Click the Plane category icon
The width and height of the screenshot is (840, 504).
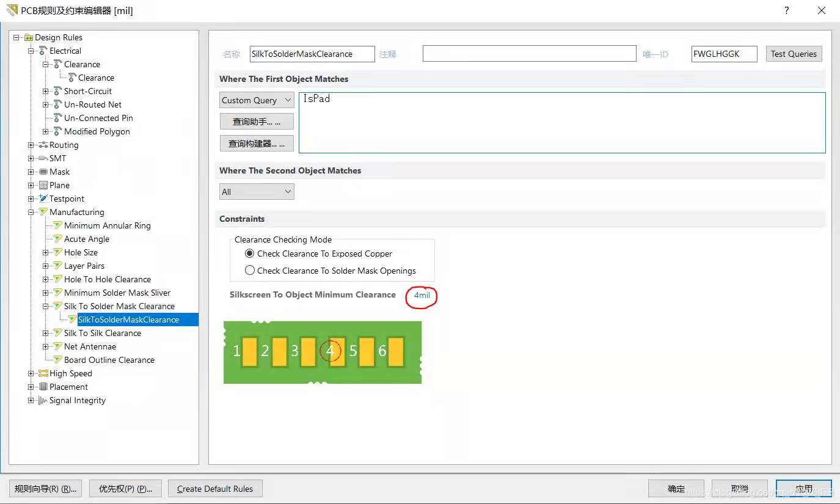[43, 185]
